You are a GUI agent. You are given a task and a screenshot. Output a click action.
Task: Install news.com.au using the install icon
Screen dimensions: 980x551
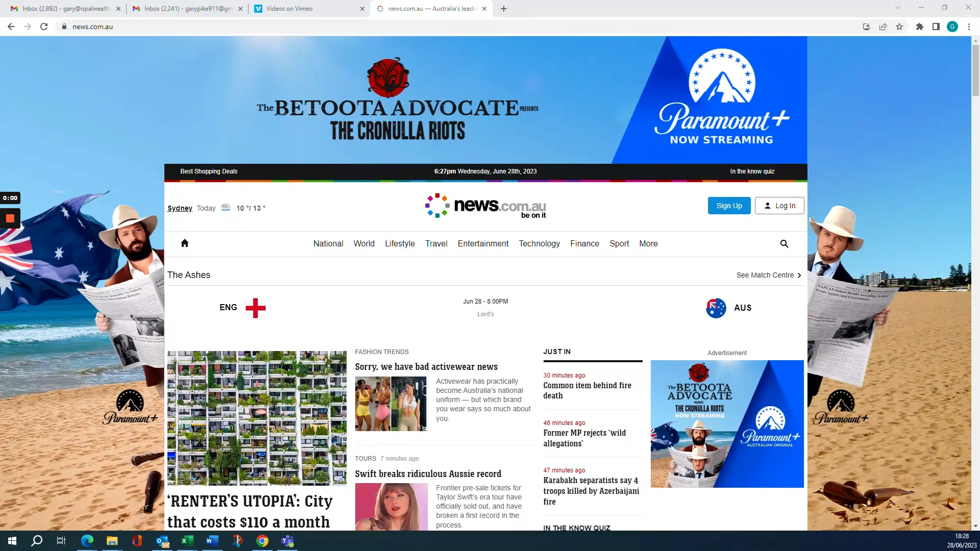[866, 27]
